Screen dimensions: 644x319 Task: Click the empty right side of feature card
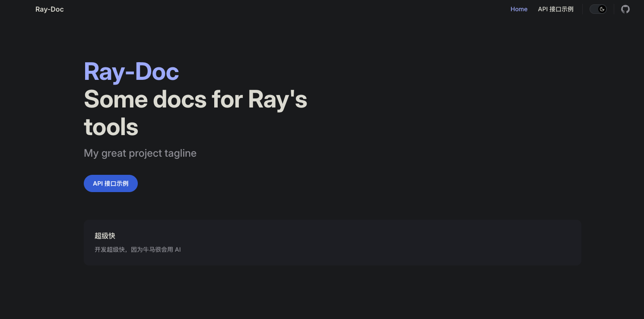(432, 242)
